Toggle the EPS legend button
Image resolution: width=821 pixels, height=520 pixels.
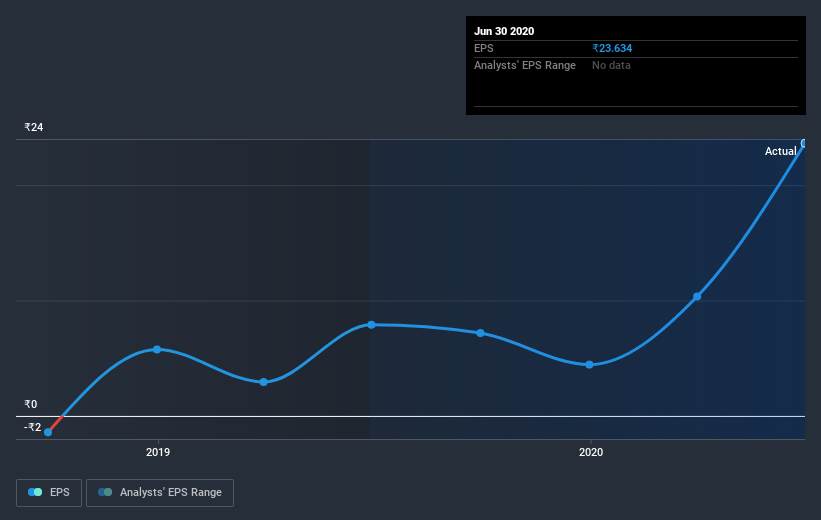(49, 492)
